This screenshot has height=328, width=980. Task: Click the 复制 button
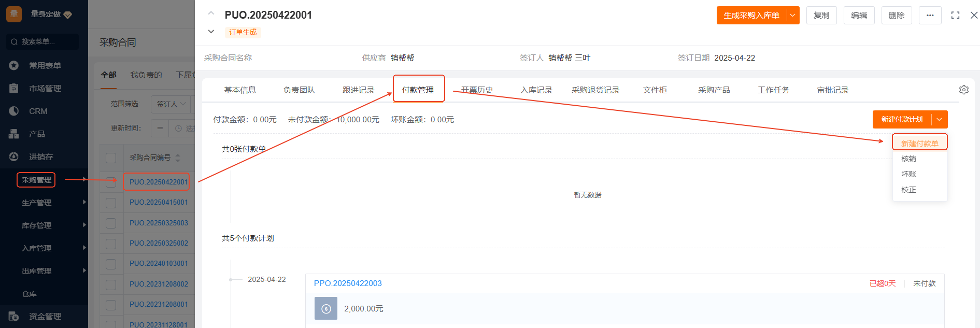tap(821, 16)
